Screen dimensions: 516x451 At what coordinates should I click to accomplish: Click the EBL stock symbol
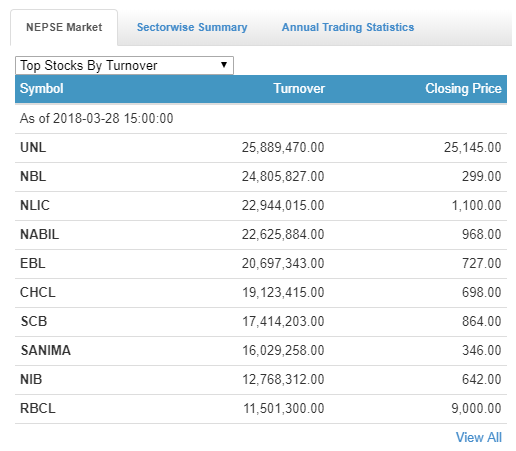pyautogui.click(x=33, y=263)
